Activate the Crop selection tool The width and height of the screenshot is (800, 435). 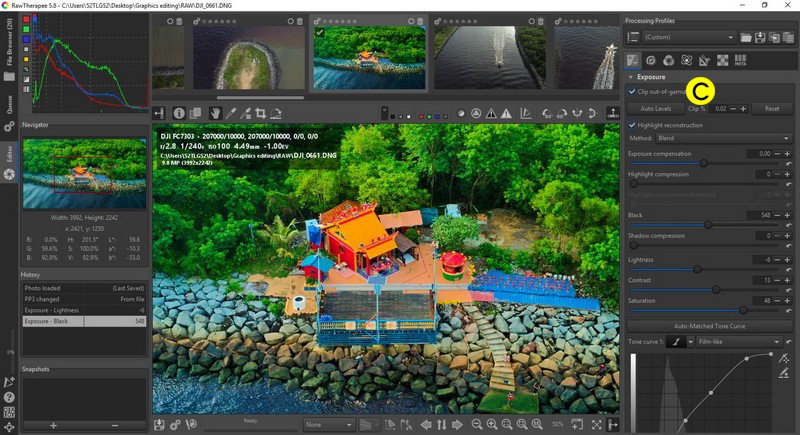point(260,113)
